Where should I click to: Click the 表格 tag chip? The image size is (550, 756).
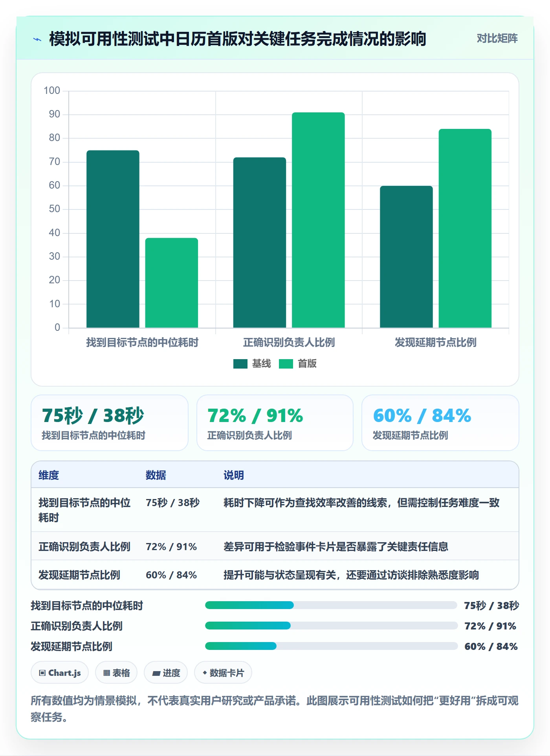(x=116, y=673)
